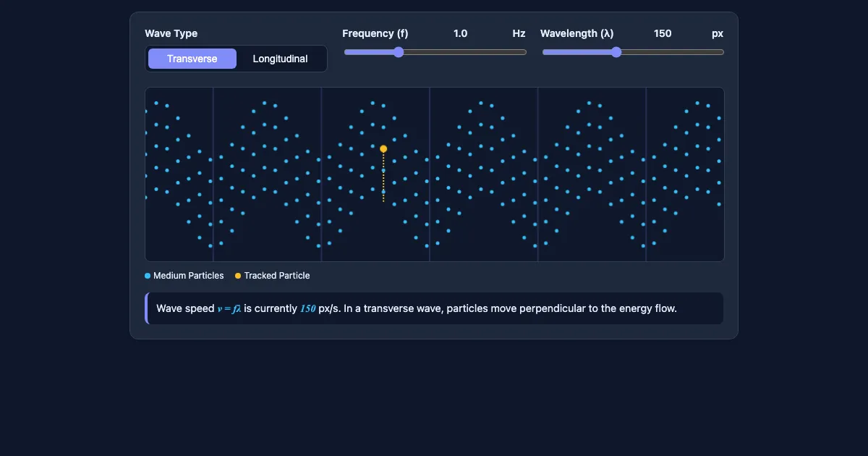
Task: Click the v = fλ formula text
Action: point(229,308)
